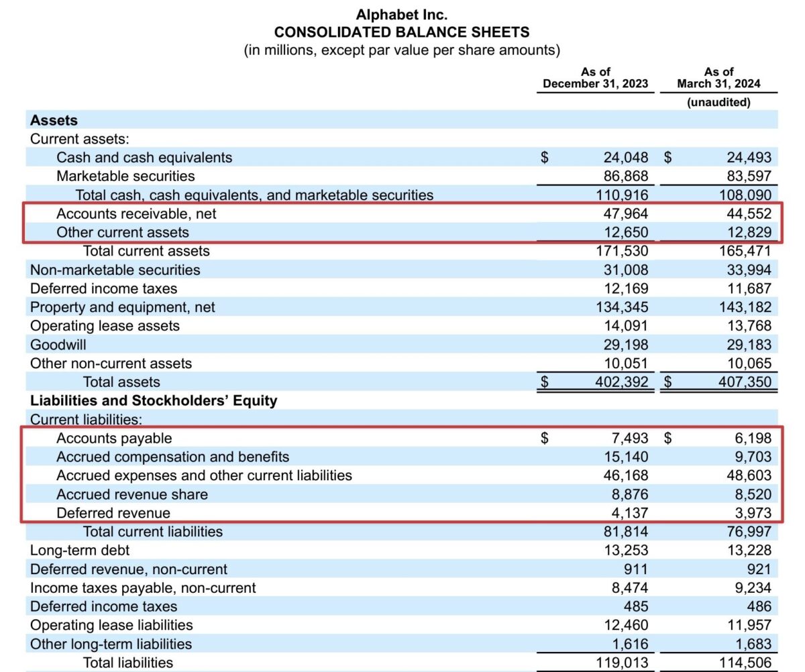
Task: Click the Long-term debt value 13,228
Action: tap(751, 550)
